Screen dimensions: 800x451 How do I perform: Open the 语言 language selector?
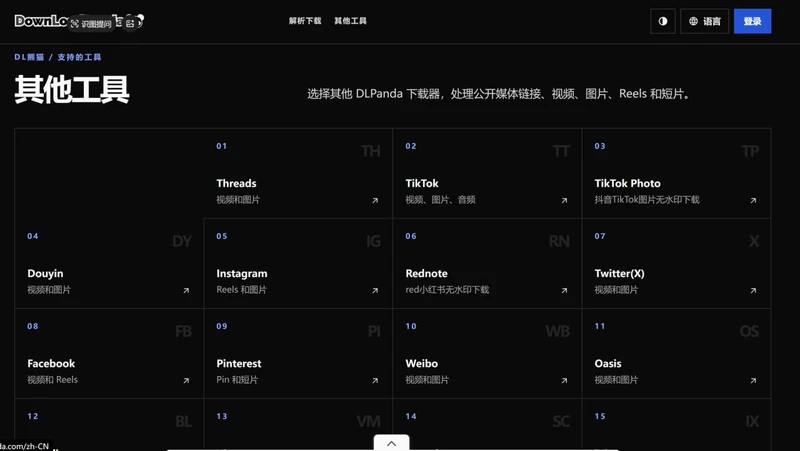coord(705,21)
